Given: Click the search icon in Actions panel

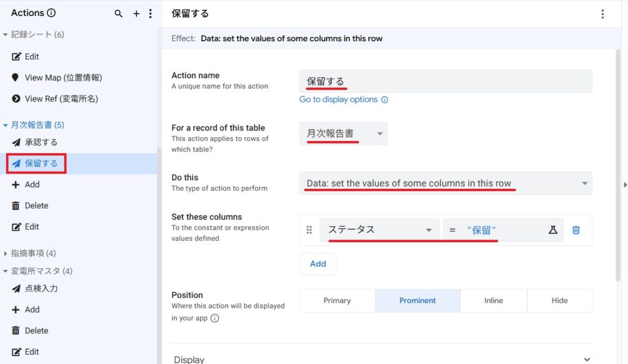Looking at the screenshot, I should click(x=118, y=13).
